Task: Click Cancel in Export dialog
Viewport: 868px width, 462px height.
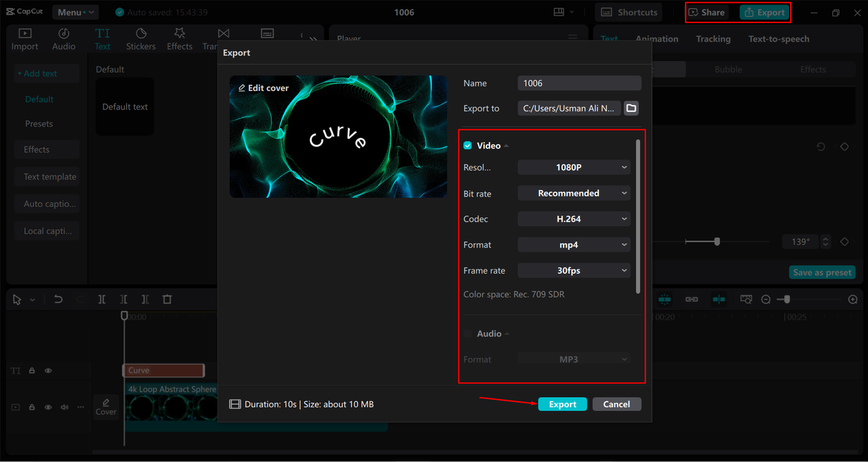Action: 616,404
